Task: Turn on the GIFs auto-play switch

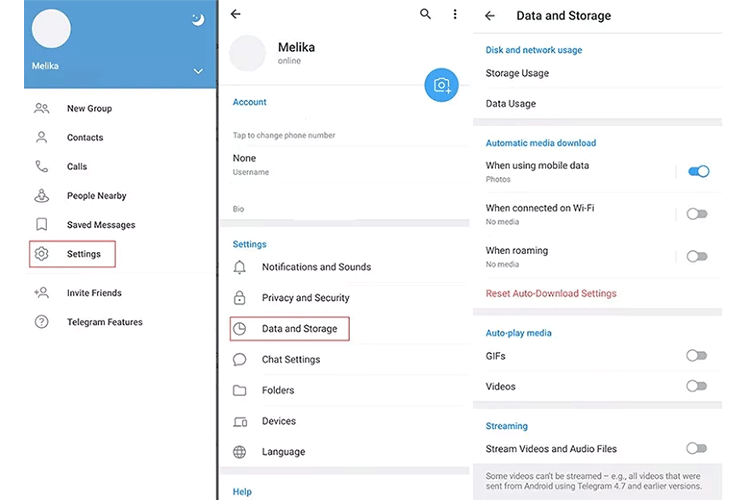Action: (x=697, y=355)
